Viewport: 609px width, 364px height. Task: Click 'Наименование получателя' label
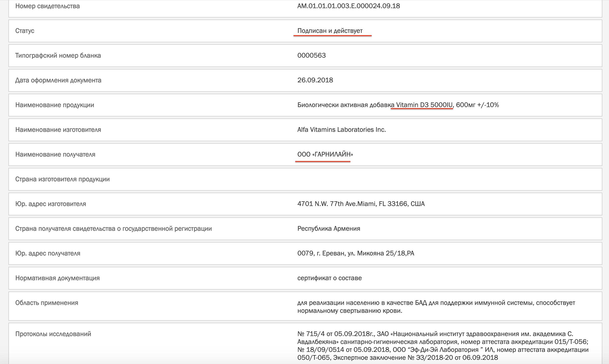click(55, 154)
